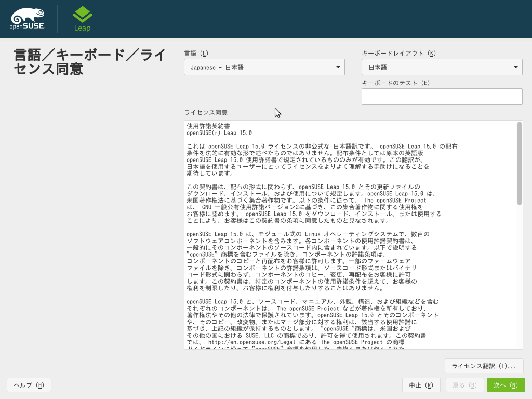Click the green Leap logo
Screen dimensions: 532x399
83,19
